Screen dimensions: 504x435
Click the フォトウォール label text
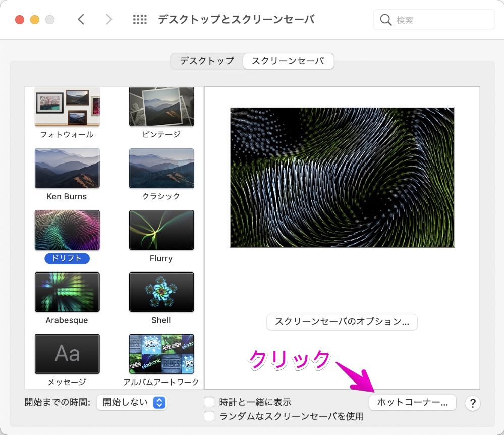[67, 134]
